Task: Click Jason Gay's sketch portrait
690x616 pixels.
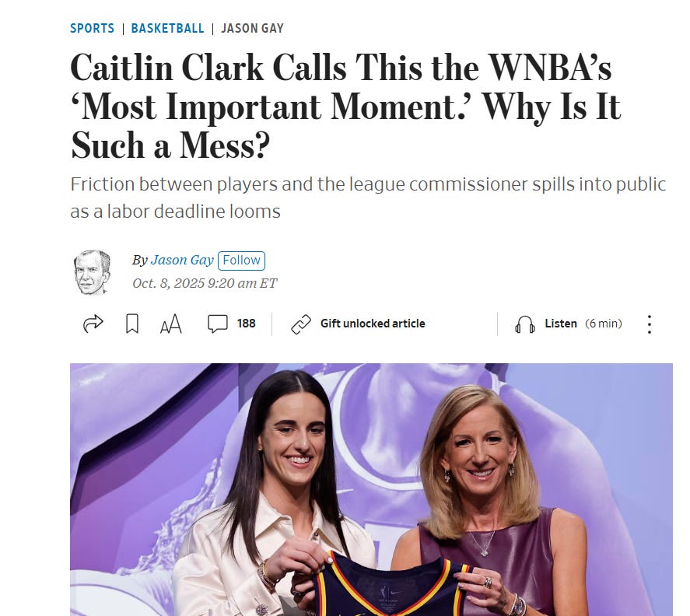Action: [x=92, y=272]
